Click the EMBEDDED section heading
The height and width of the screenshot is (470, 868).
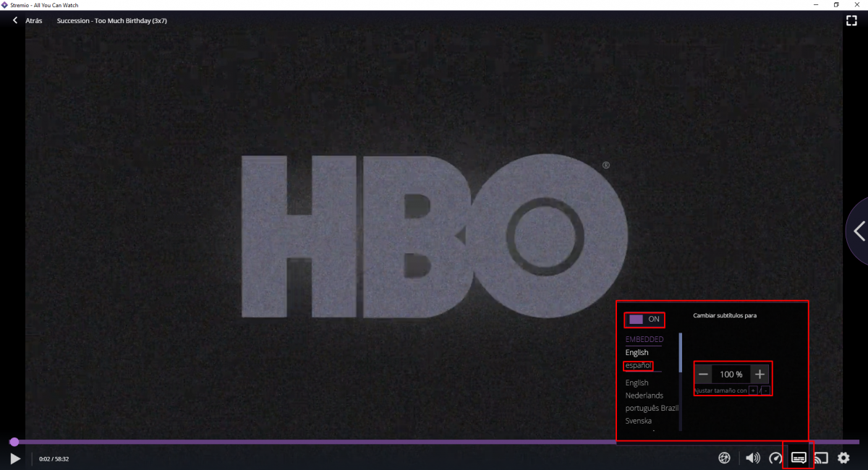(x=644, y=339)
